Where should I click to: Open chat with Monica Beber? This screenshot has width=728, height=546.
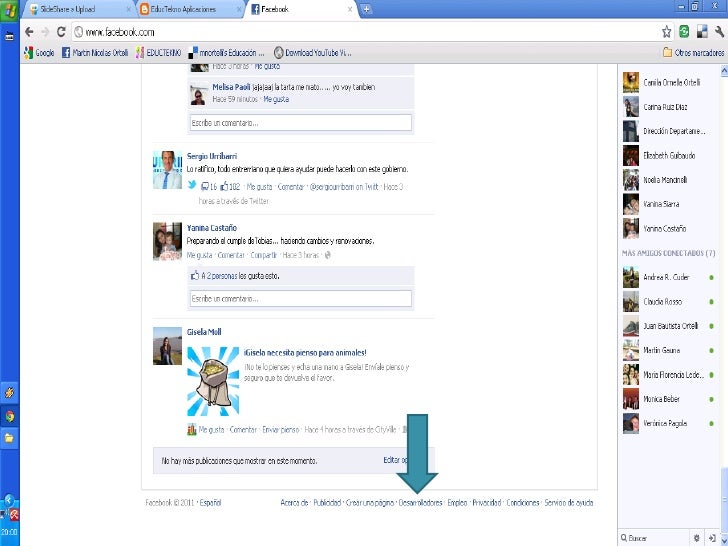[668, 399]
